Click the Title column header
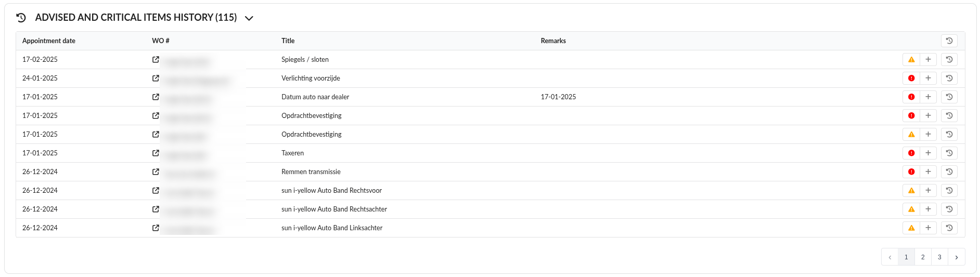Image resolution: width=980 pixels, height=277 pixels. pyautogui.click(x=288, y=41)
